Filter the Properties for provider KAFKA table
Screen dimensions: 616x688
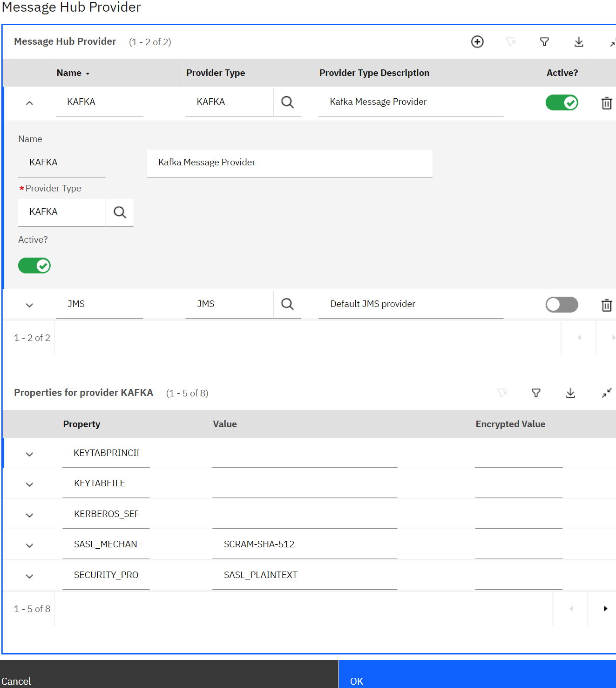pos(536,393)
